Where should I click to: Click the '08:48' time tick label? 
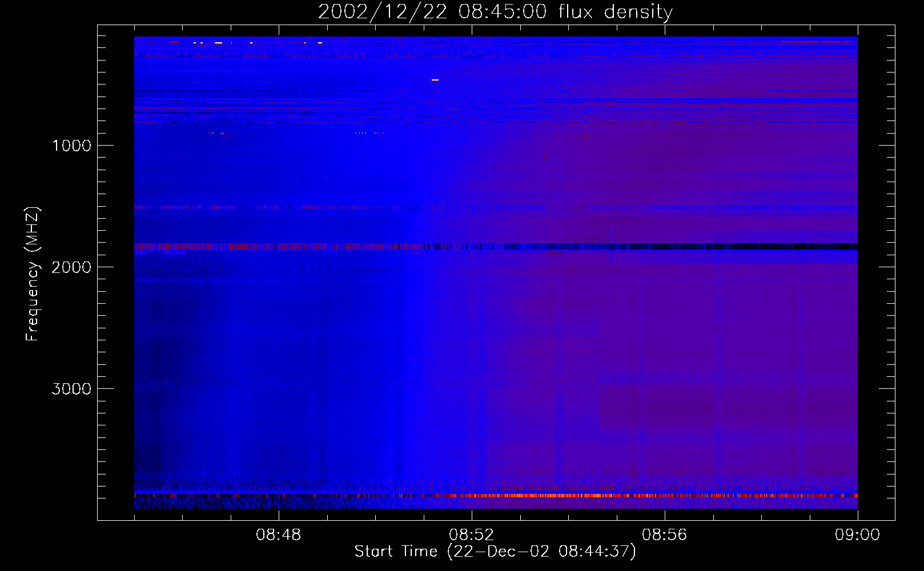tap(278, 535)
